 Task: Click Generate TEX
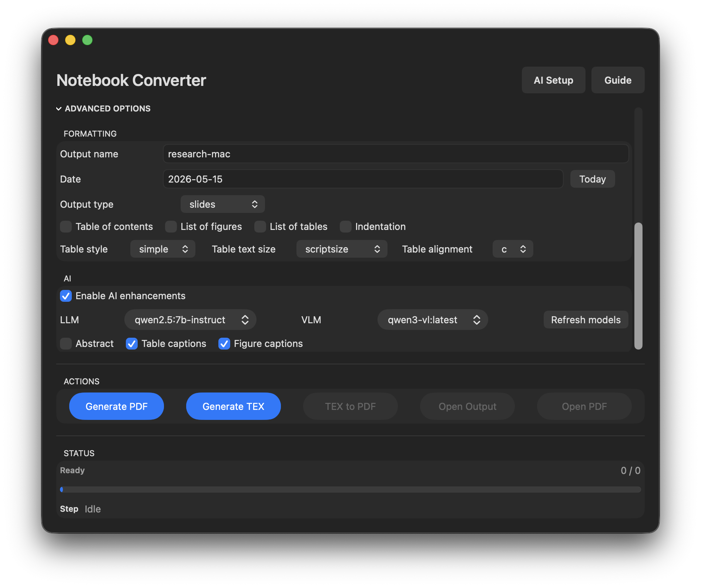point(234,406)
